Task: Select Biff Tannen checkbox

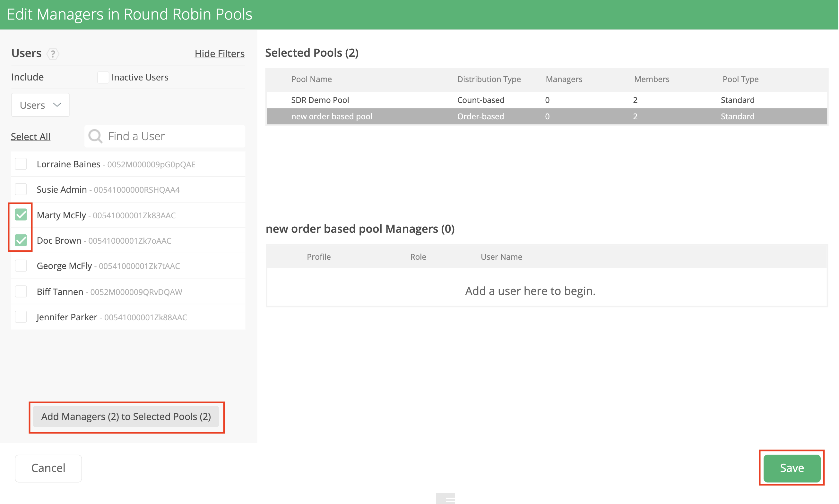Action: coord(21,291)
